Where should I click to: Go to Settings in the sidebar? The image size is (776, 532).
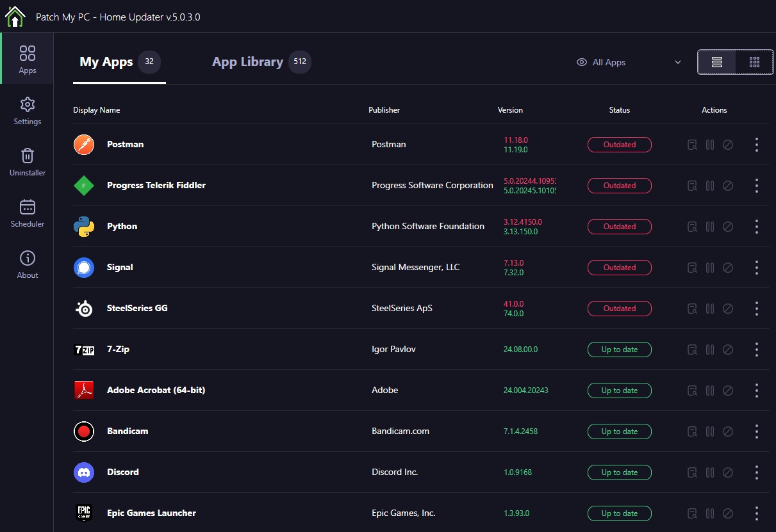27,110
